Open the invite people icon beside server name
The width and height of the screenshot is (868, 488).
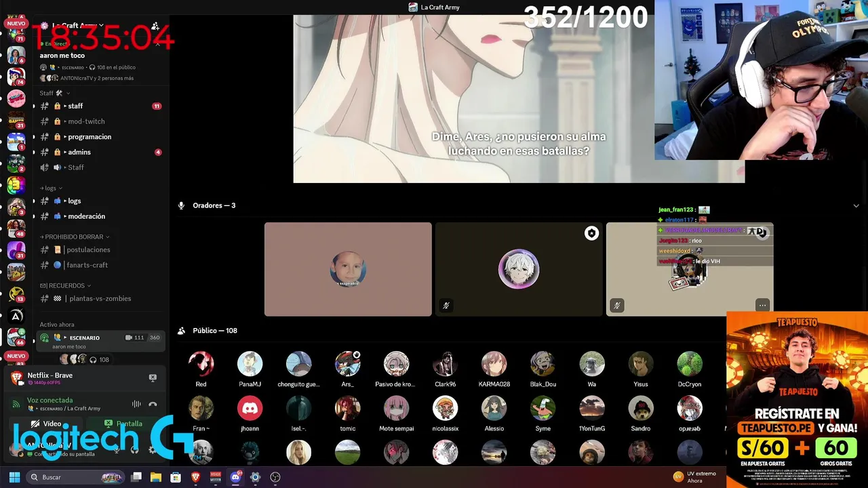point(155,26)
